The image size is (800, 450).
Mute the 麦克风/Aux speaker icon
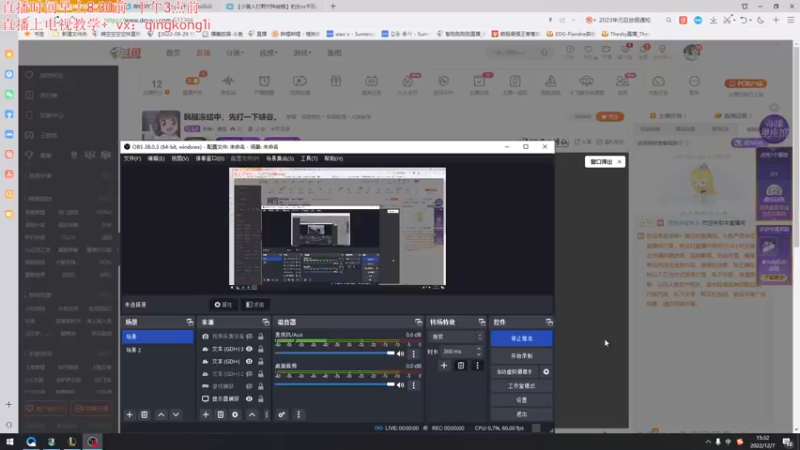(401, 354)
